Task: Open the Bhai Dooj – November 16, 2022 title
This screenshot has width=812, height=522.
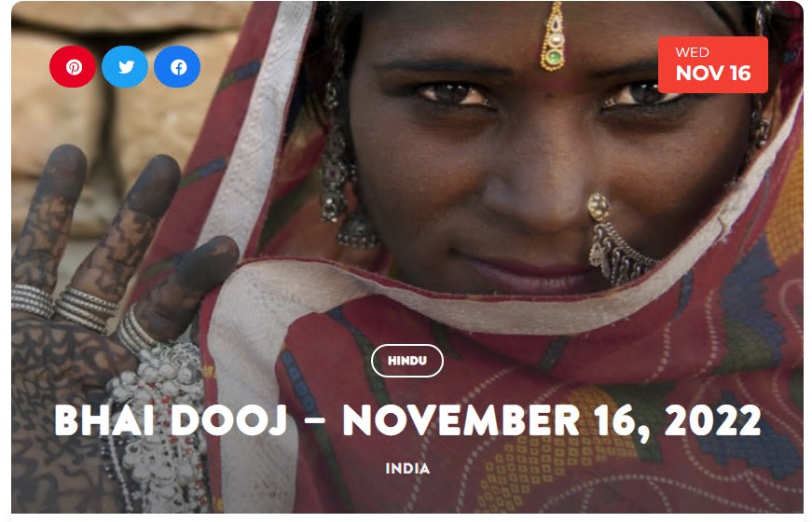Action: click(407, 421)
